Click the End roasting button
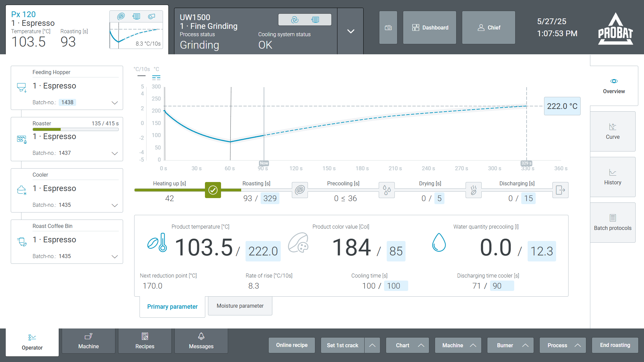The image size is (644, 362). 615,345
